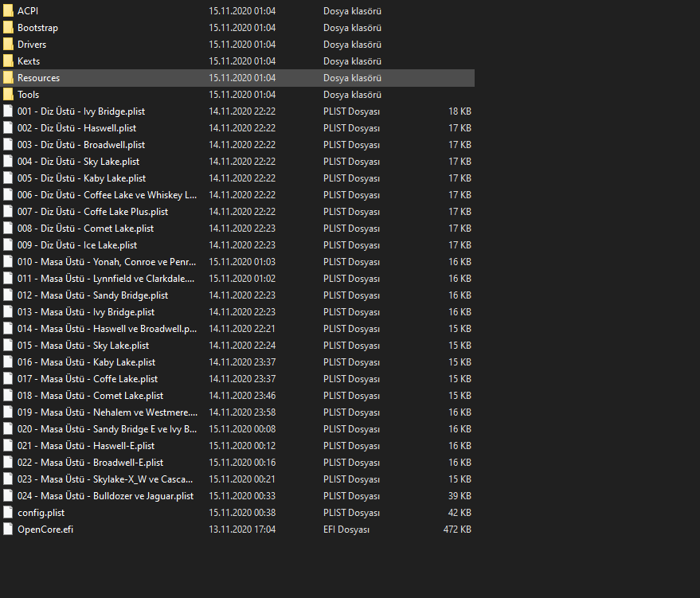Click the Resources folder icon
Image resolution: width=700 pixels, height=598 pixels.
pos(8,78)
